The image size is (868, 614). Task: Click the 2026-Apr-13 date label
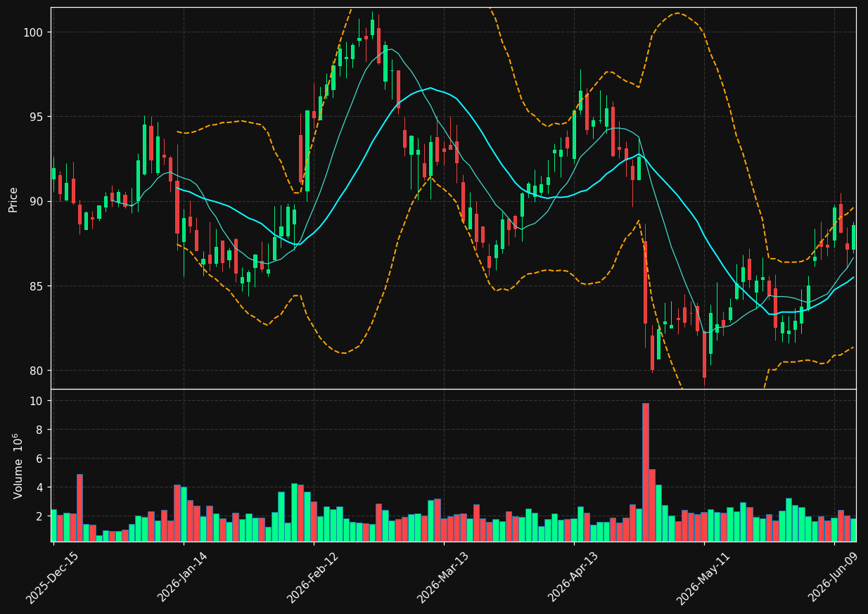coord(574,577)
